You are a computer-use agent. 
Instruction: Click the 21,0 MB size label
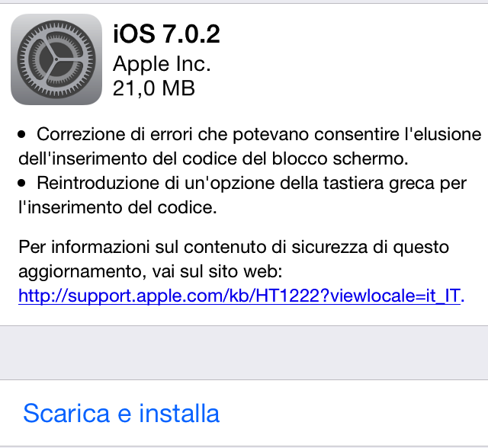point(154,88)
